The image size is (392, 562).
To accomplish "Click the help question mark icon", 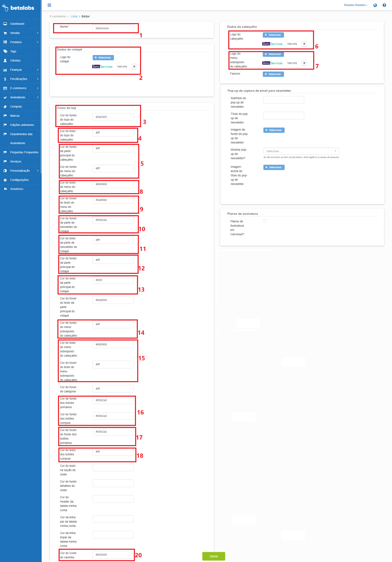I will (384, 5).
